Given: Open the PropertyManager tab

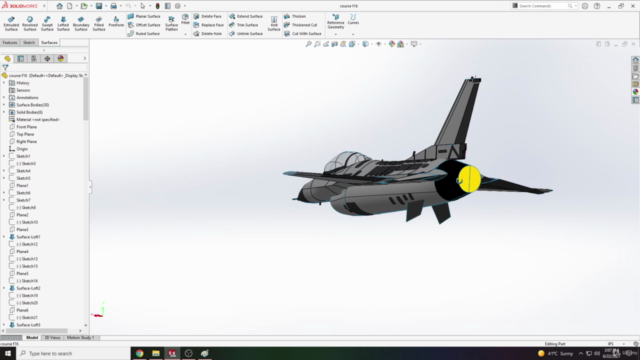Looking at the screenshot, I should tap(21, 59).
